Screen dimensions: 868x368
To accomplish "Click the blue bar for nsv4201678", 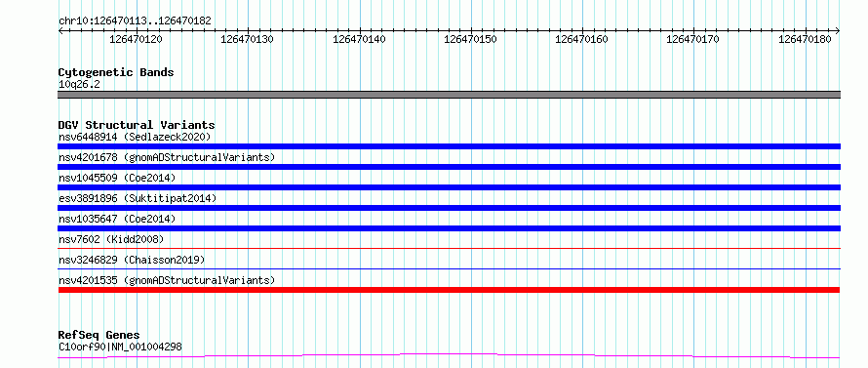I will pos(449,167).
